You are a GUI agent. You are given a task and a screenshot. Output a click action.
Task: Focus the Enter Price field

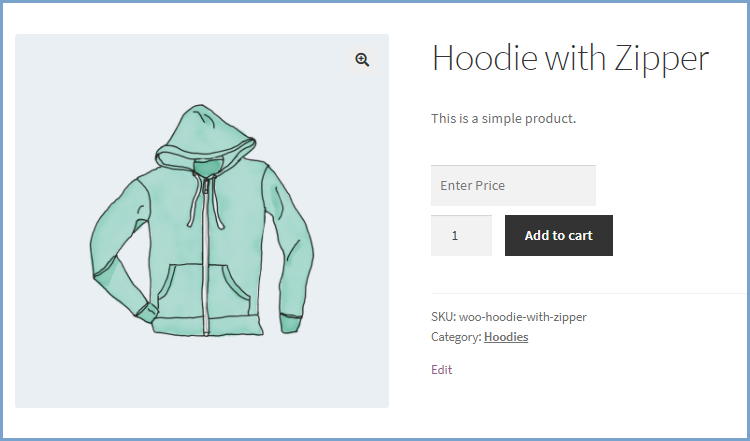click(x=513, y=186)
